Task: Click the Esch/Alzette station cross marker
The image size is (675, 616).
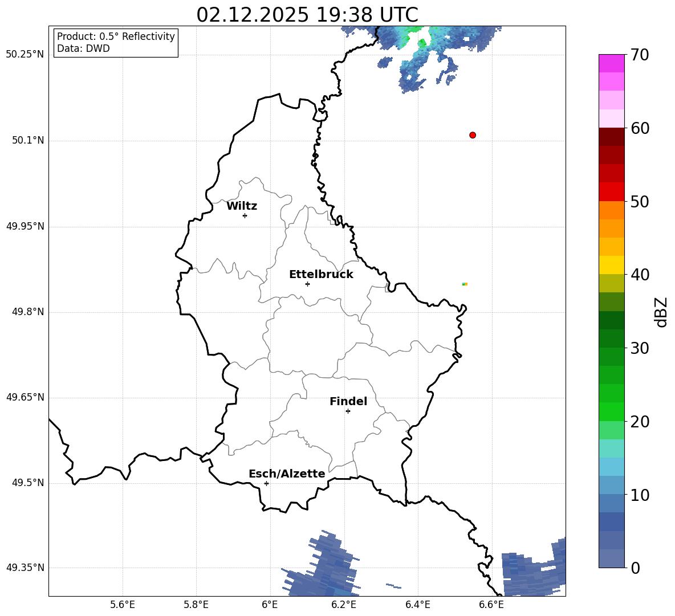Action: pos(266,483)
